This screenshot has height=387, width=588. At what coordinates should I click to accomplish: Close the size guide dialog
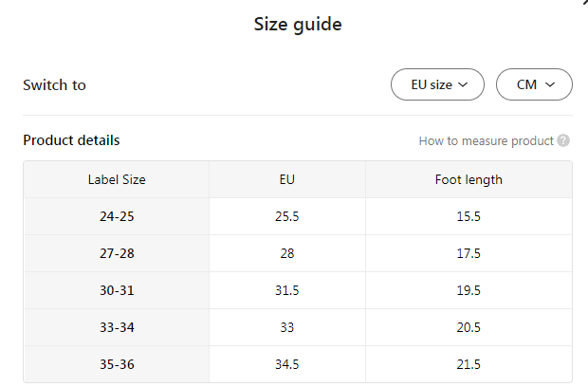[584, 3]
